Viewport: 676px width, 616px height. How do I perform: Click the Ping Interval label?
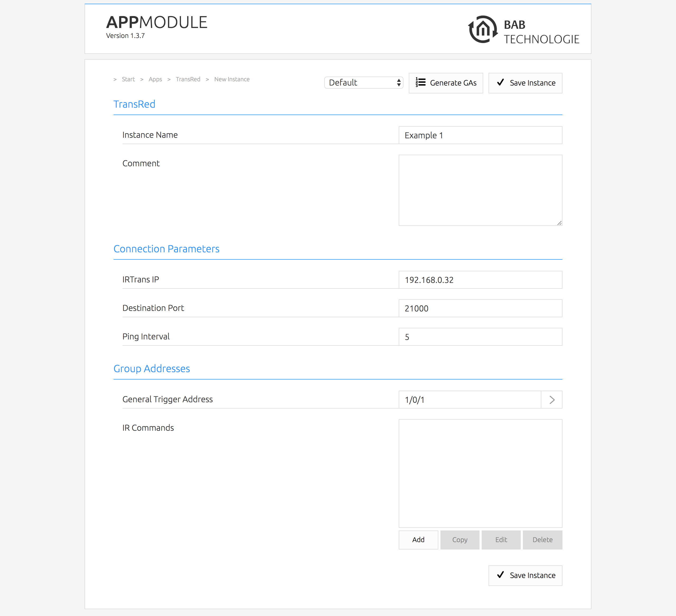(x=146, y=337)
